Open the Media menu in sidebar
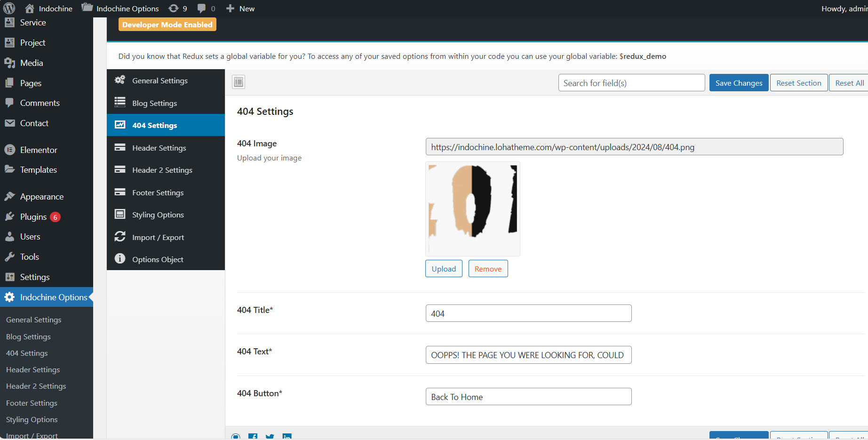868x440 pixels. click(x=31, y=63)
